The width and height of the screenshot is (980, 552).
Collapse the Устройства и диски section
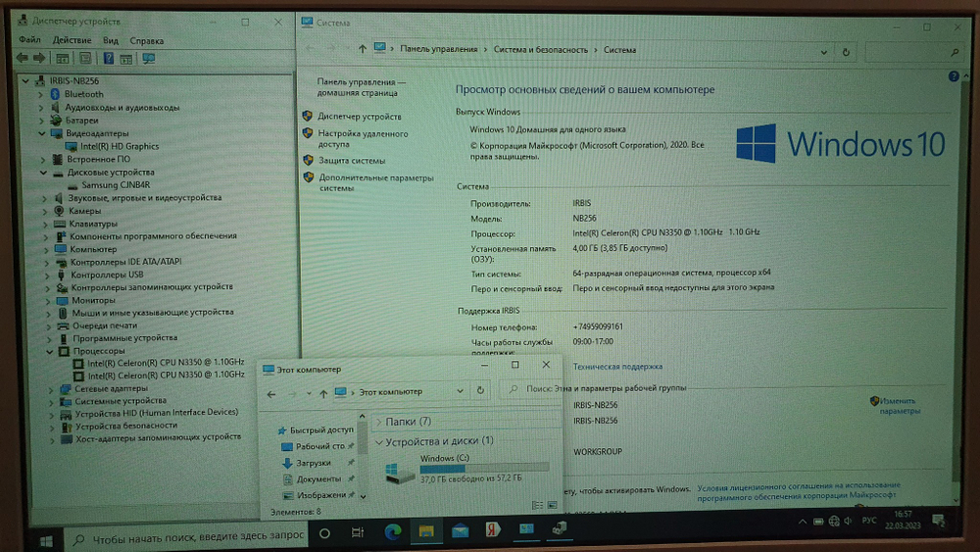tap(378, 441)
